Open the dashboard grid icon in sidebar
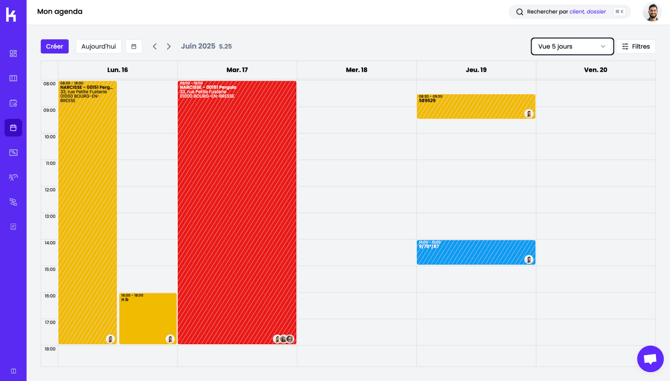 click(x=13, y=53)
